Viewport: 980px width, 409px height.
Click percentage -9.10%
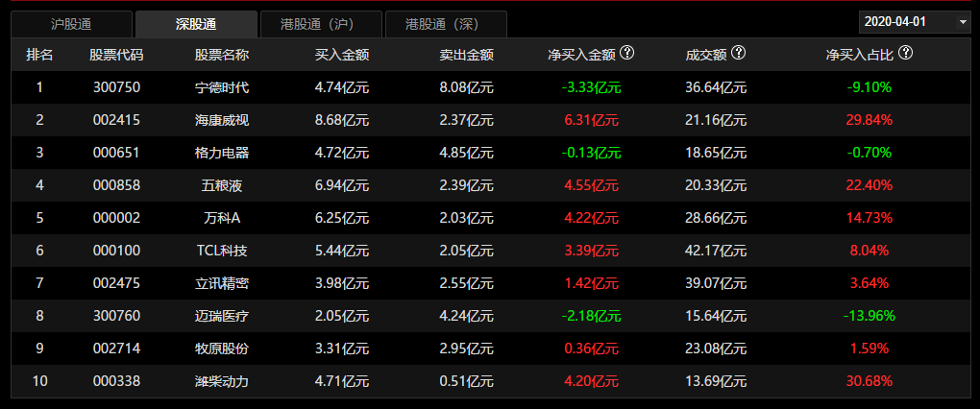870,87
